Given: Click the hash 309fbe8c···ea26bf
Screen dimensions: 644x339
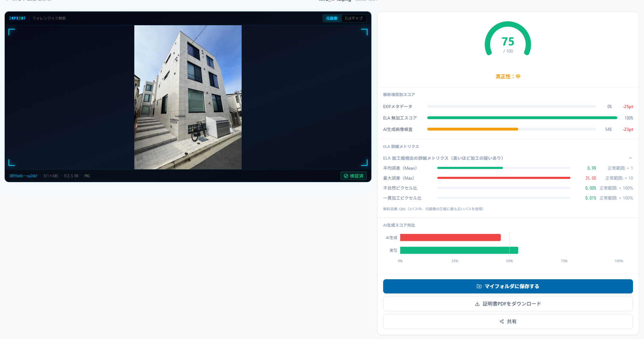Looking at the screenshot, I should click(x=23, y=176).
